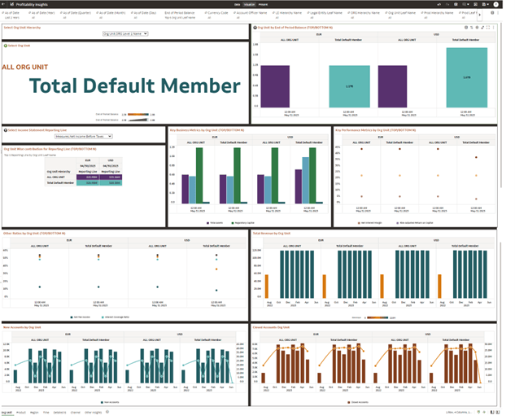Click the icon beside Select Income Statement Reporting Line
Viewport: 515px width, 420px height.
point(5,130)
